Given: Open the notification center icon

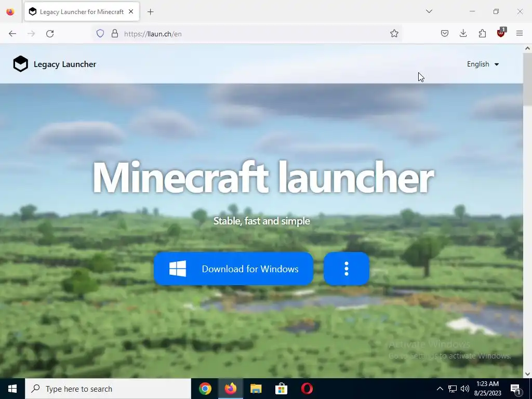Looking at the screenshot, I should click(516, 389).
